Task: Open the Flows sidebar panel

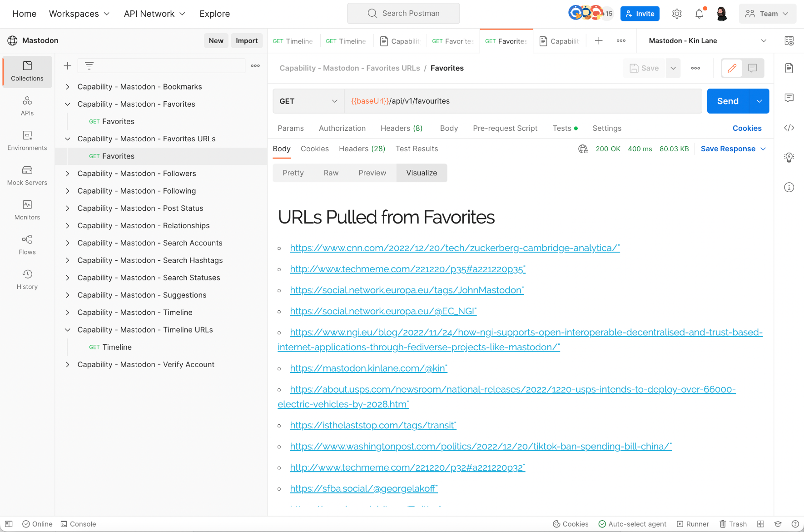Action: coord(27,245)
